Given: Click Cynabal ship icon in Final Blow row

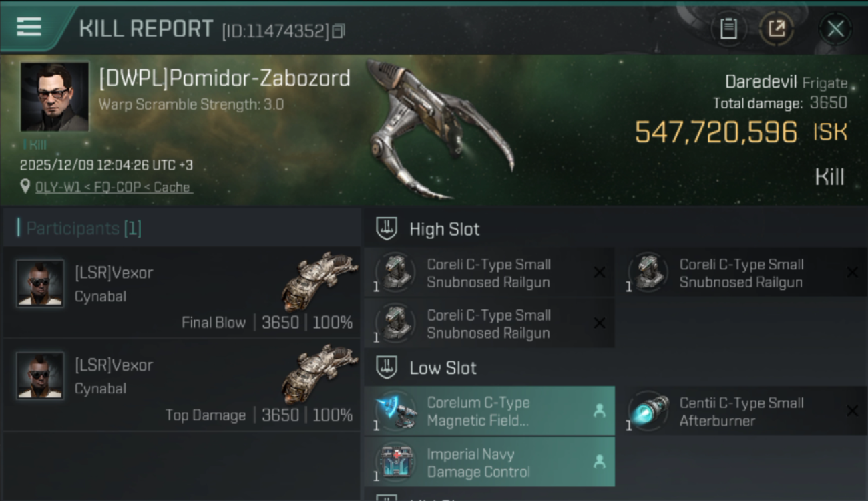Looking at the screenshot, I should coord(319,279).
